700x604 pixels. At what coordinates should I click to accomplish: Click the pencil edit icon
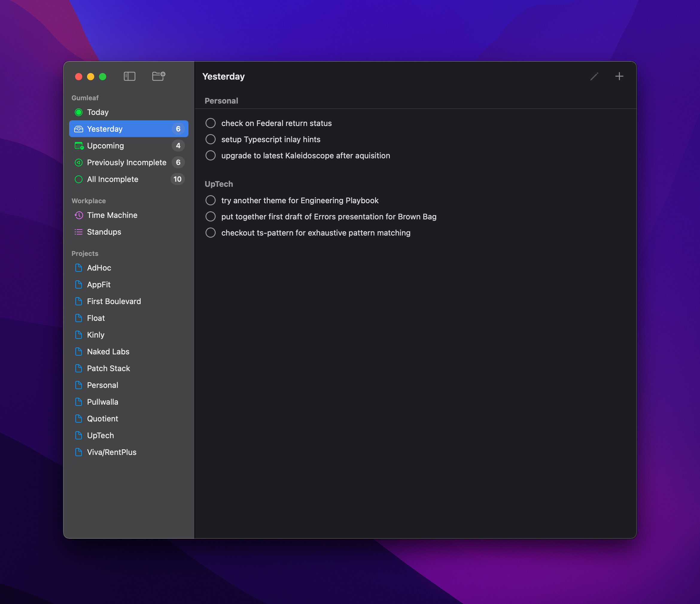pyautogui.click(x=594, y=76)
